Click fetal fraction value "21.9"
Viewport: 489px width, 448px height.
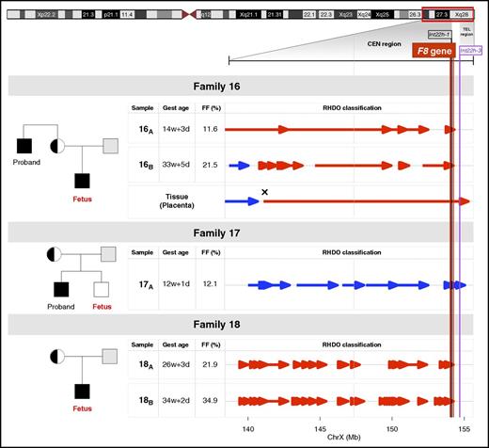point(210,364)
